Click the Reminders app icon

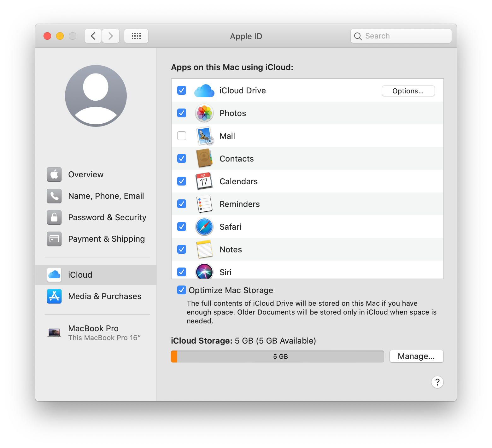(x=204, y=204)
